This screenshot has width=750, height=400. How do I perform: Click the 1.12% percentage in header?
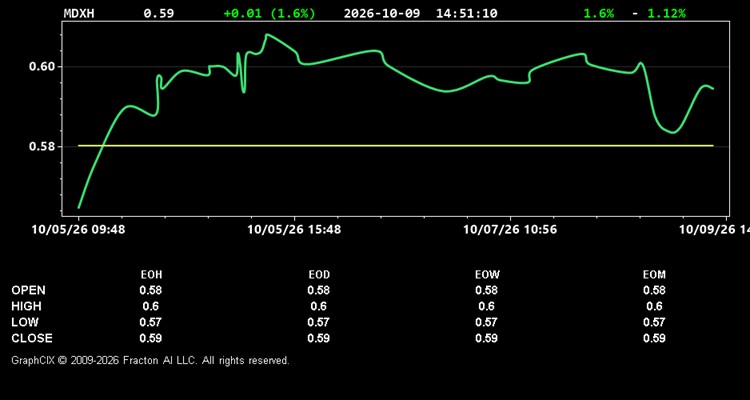click(x=666, y=13)
